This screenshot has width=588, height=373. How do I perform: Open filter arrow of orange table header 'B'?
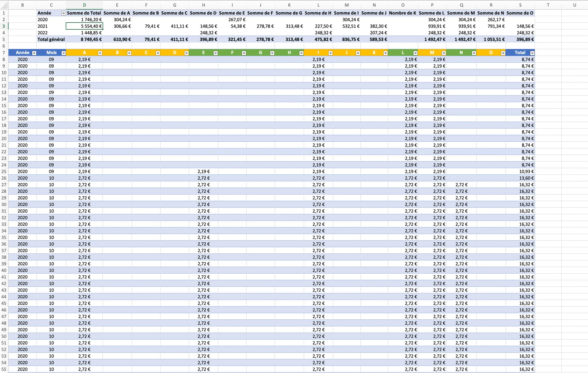coord(129,53)
